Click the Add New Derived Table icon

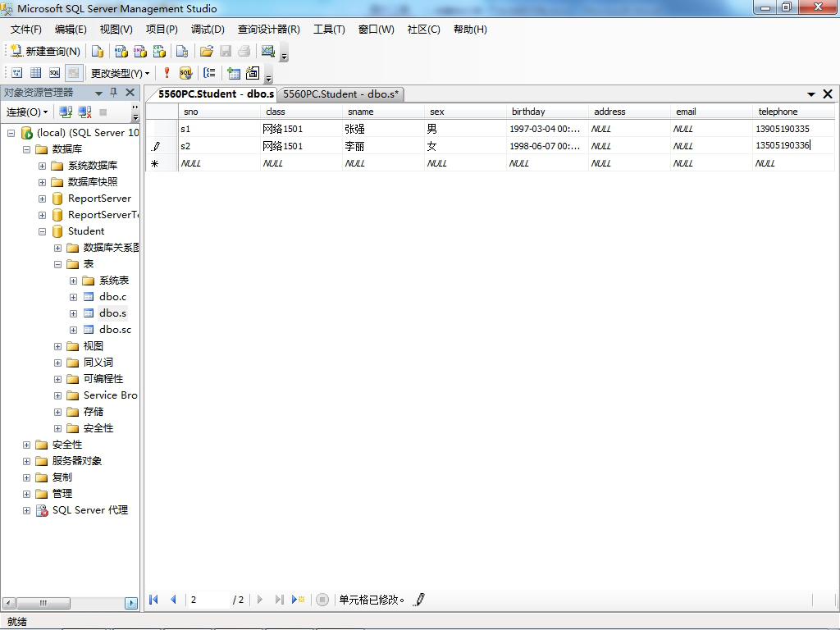tap(253, 73)
